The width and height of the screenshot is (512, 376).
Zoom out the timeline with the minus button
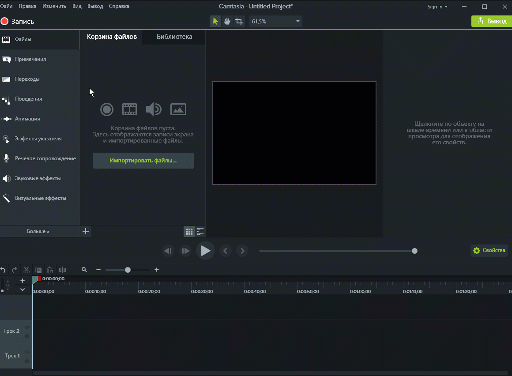tap(98, 270)
